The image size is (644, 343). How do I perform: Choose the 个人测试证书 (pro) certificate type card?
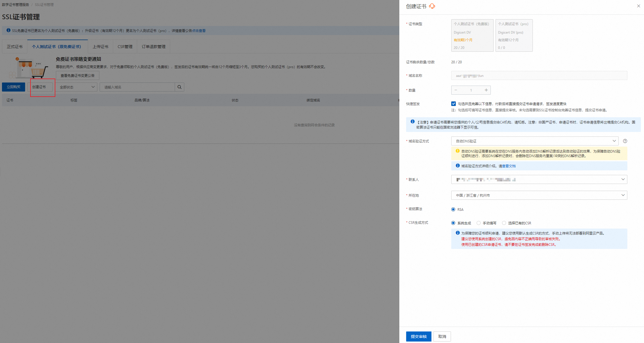tap(514, 35)
